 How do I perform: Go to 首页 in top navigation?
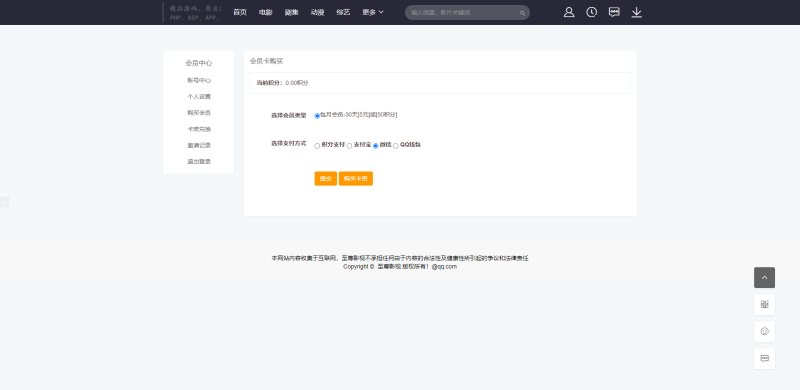[x=240, y=12]
